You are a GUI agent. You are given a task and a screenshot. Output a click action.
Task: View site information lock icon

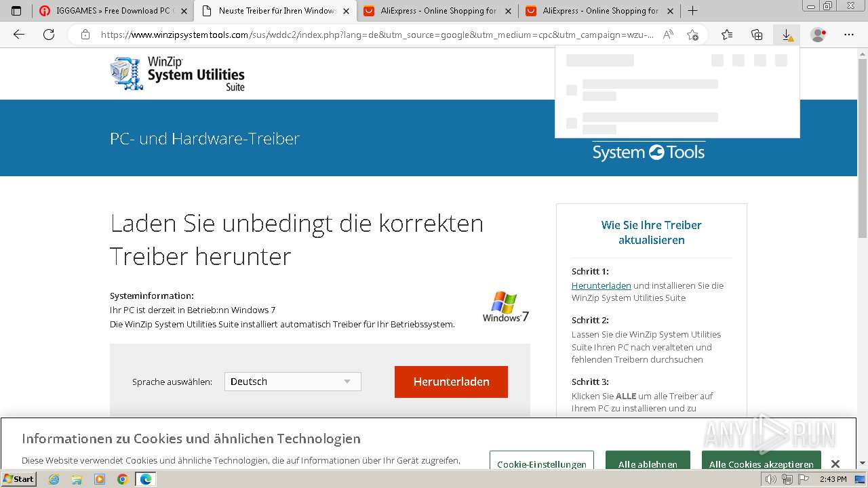[85, 35]
